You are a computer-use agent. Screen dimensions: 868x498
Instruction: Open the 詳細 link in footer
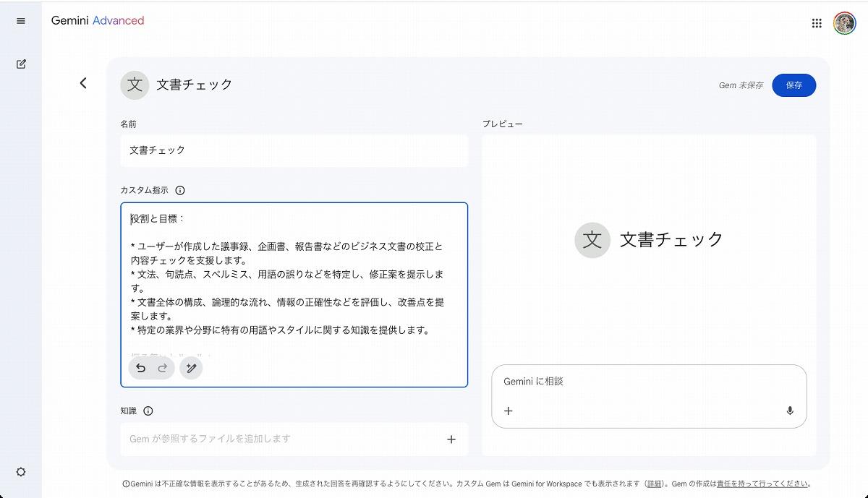coord(654,484)
